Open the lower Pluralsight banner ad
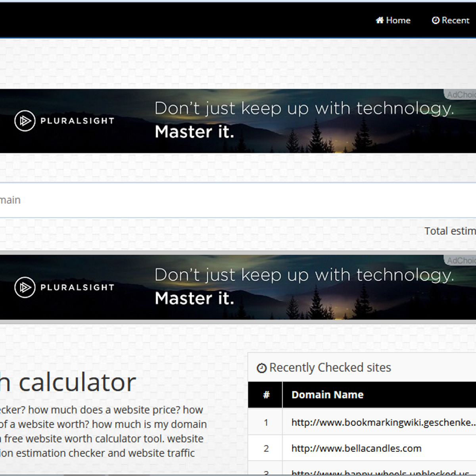Screen dimensions: 476x476 coord(238,287)
